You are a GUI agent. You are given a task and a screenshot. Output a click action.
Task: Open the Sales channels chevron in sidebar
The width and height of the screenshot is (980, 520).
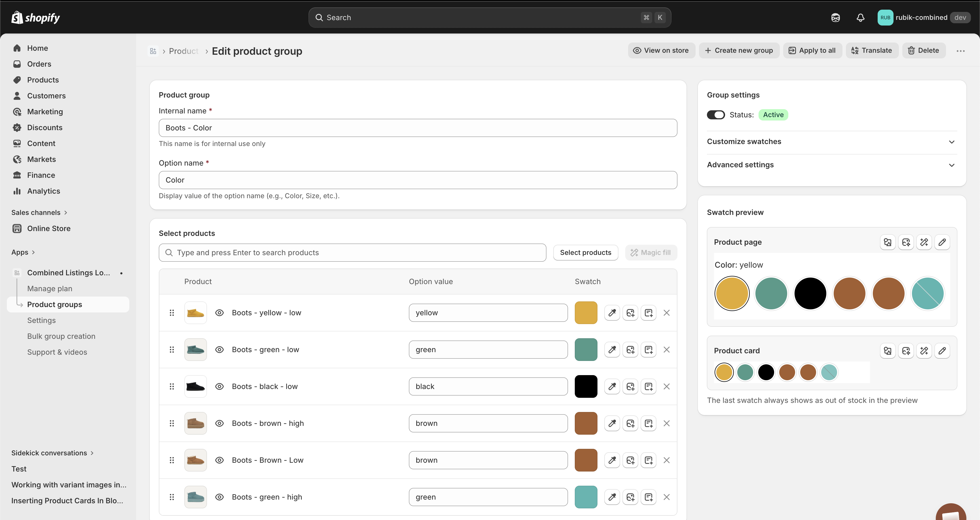point(66,212)
